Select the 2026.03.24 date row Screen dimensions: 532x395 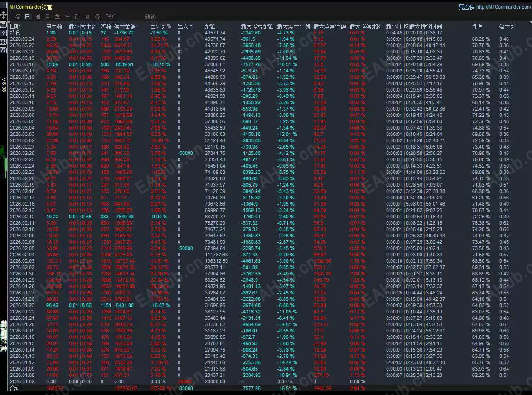point(22,39)
